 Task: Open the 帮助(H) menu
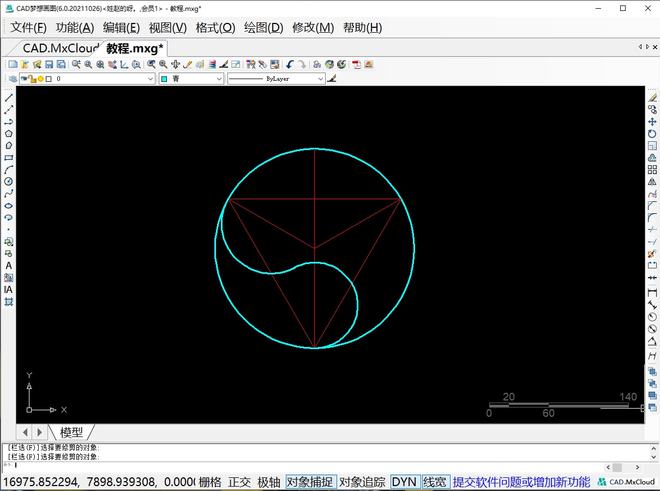[362, 28]
